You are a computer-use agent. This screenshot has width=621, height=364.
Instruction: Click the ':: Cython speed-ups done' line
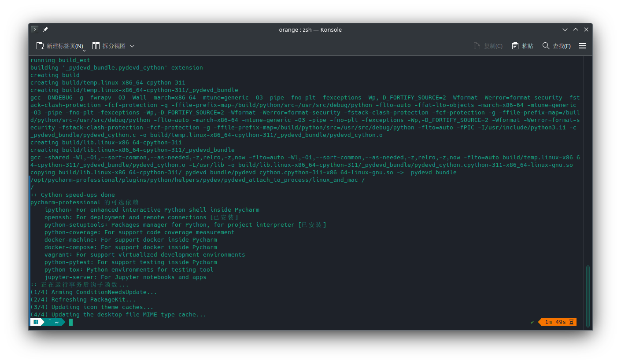pyautogui.click(x=73, y=195)
